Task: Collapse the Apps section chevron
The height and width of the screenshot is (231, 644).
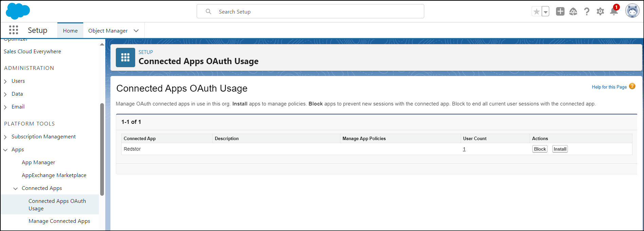Action: pos(5,150)
